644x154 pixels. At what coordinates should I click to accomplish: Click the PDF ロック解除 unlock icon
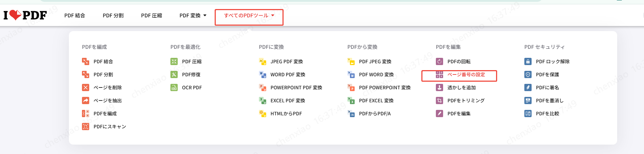[528, 61]
